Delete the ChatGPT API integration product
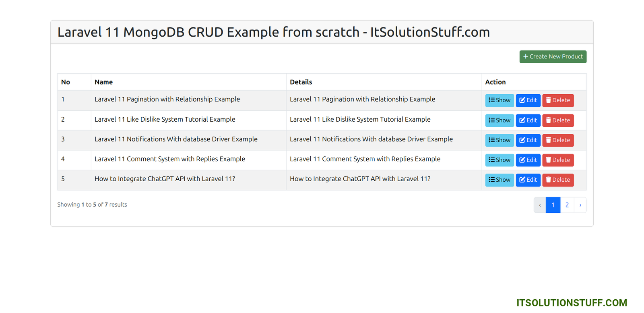Screen dimensions: 644x313 tap(558, 180)
